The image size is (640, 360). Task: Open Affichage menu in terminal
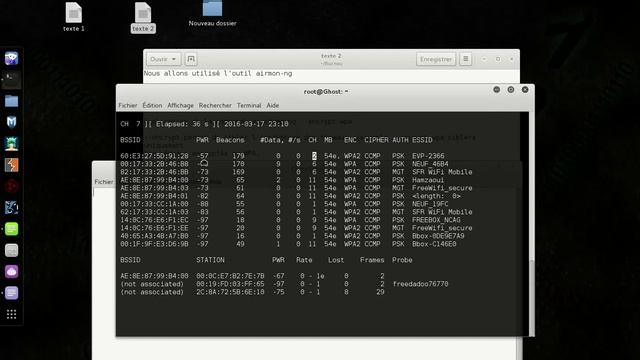(180, 105)
